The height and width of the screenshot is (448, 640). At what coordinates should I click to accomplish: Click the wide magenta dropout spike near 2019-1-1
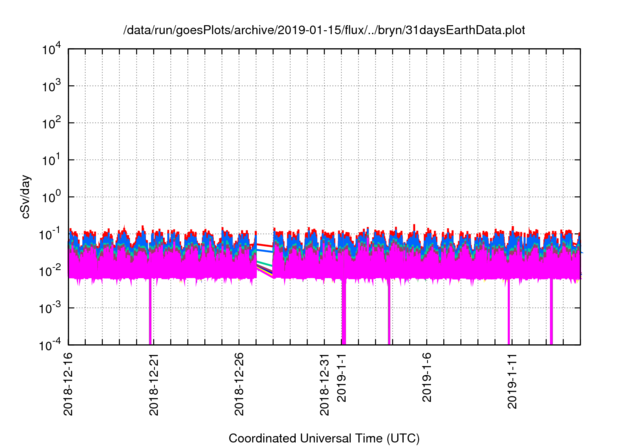click(x=344, y=312)
